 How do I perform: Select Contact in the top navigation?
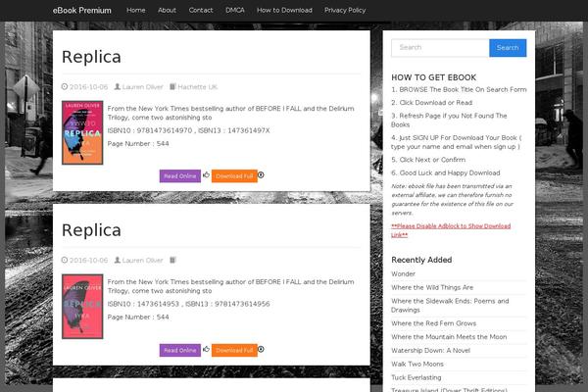tap(201, 10)
